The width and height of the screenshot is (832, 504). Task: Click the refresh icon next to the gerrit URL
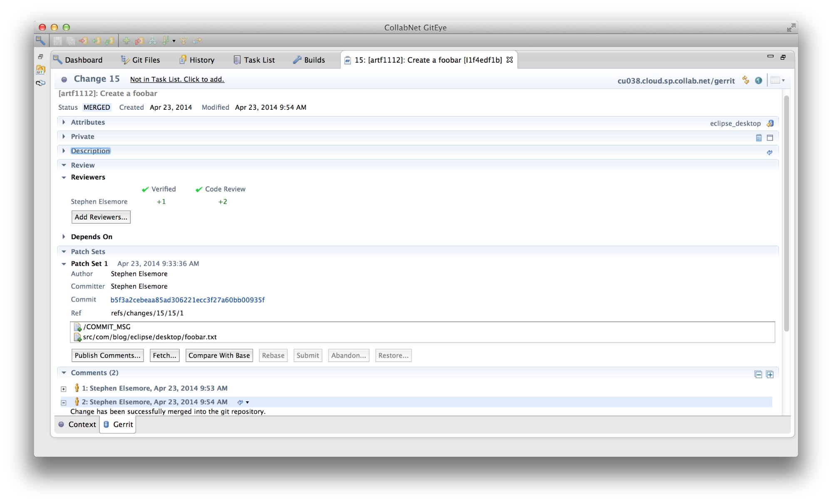[745, 80]
